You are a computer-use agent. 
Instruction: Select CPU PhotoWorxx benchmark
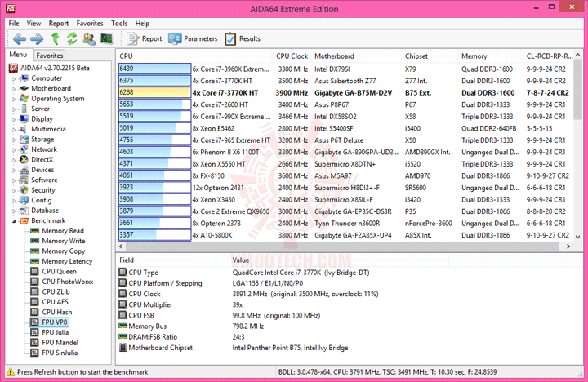(x=68, y=282)
